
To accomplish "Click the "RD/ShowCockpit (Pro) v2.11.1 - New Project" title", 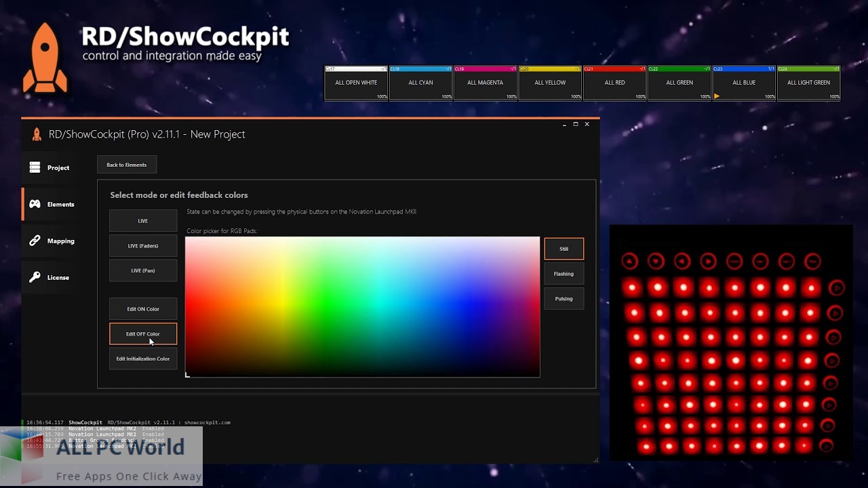I will pos(147,134).
